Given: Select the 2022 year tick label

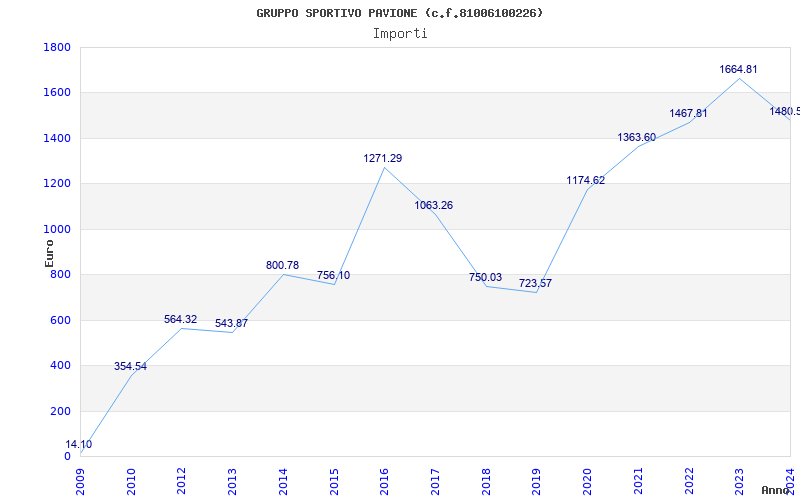Looking at the screenshot, I should click(688, 481).
